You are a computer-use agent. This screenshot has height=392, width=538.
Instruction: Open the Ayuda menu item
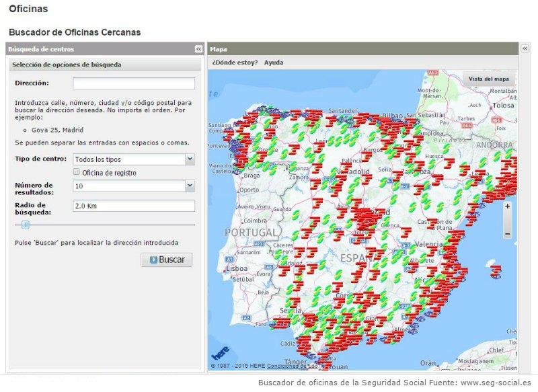click(x=274, y=63)
